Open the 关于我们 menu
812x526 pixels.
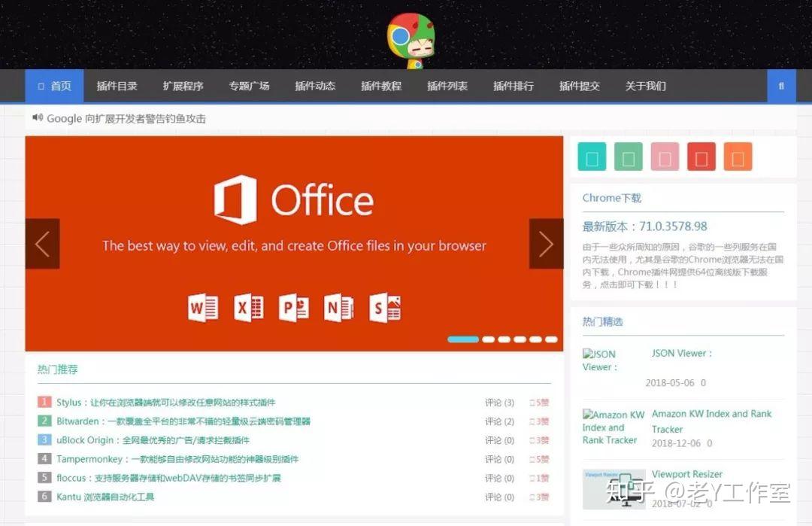645,86
